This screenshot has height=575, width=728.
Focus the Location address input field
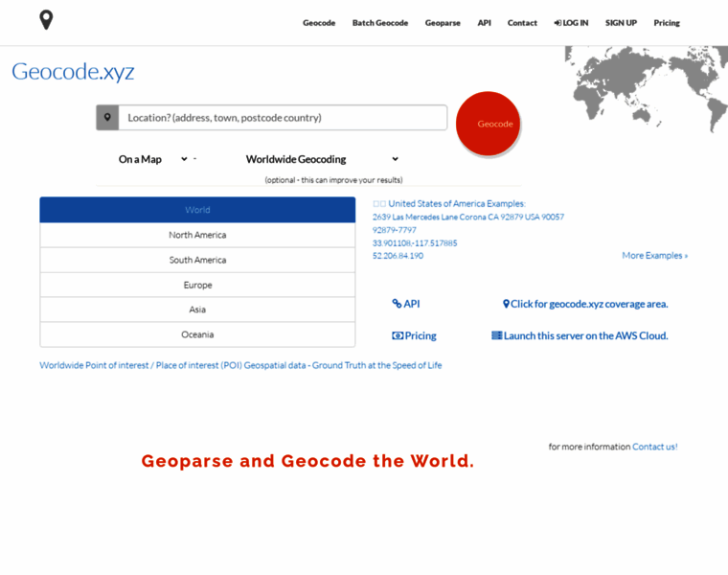tap(283, 118)
